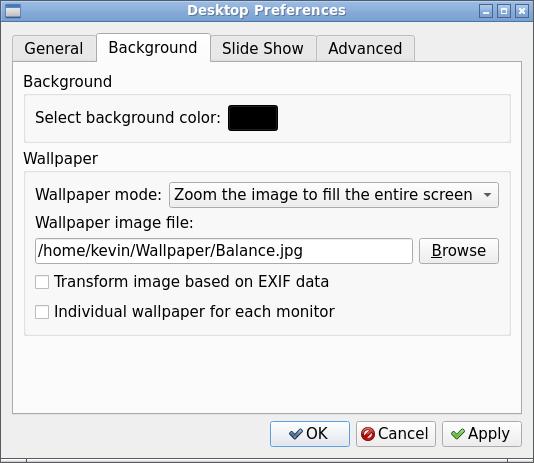534x463 pixels.
Task: Click the wallpaper image file path field
Action: click(x=224, y=251)
